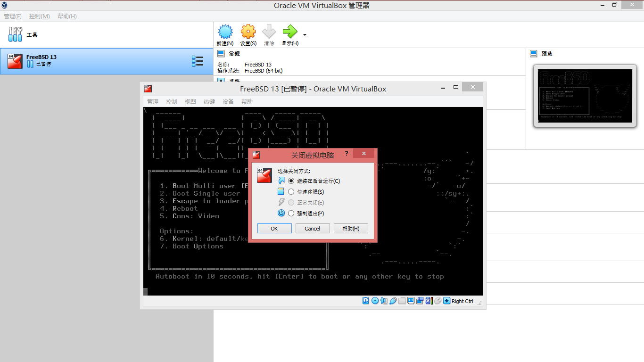
Task: Open the Tools (工具) icon in sidebar
Action: click(16, 34)
